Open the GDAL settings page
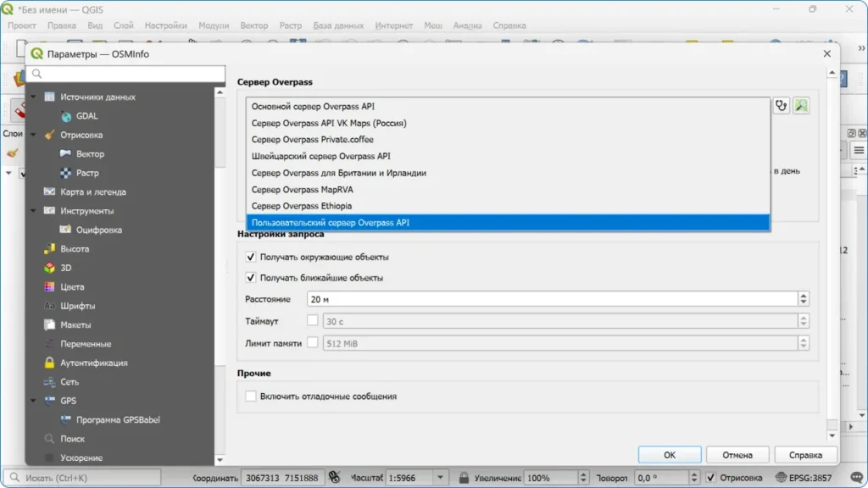 pyautogui.click(x=86, y=115)
